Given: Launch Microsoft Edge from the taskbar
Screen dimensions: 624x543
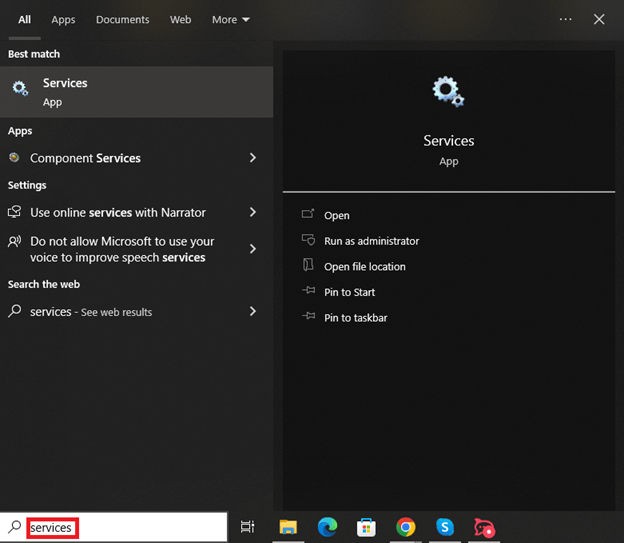Looking at the screenshot, I should click(x=327, y=527).
